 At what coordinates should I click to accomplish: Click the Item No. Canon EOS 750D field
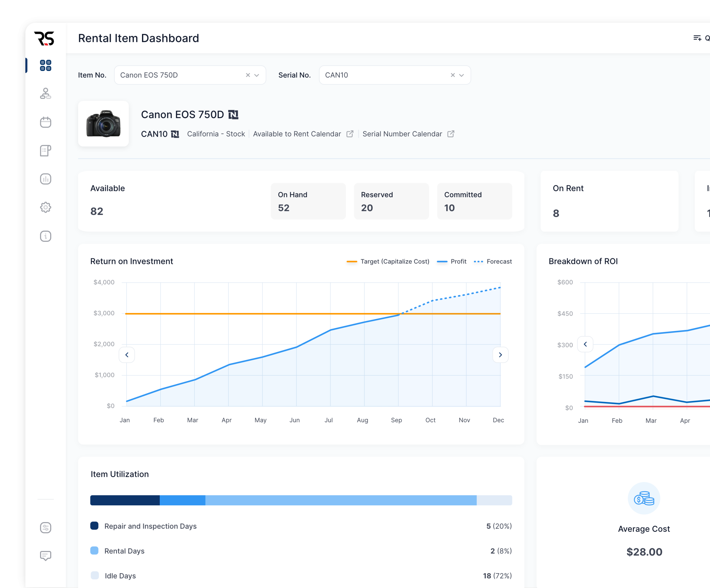click(x=190, y=75)
